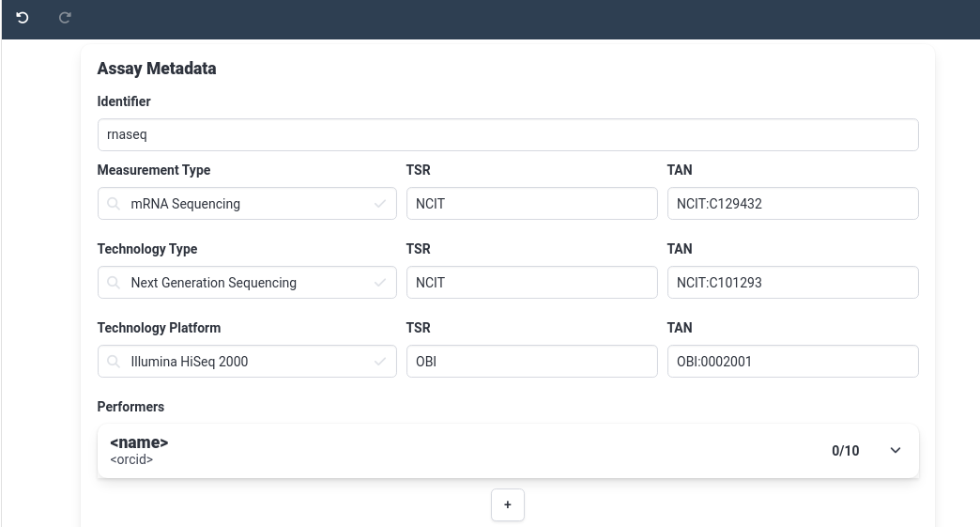Expand the performer chevron arrow
This screenshot has height=527, width=980.
895,451
